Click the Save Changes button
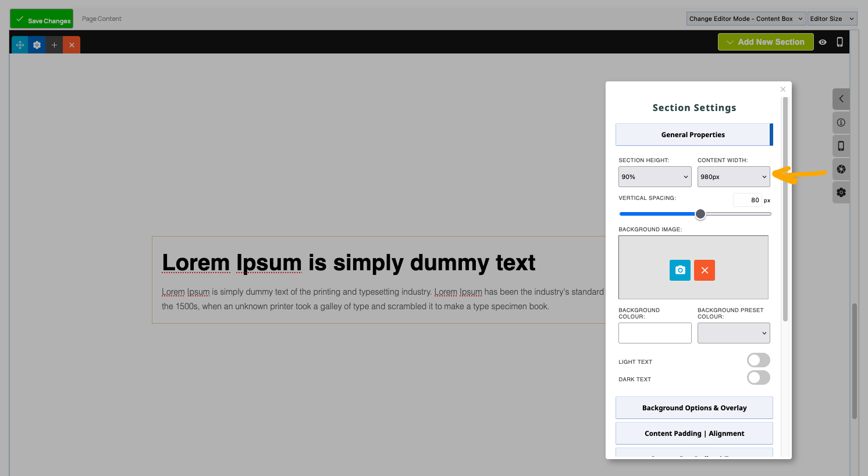The width and height of the screenshot is (868, 476). pyautogui.click(x=42, y=19)
